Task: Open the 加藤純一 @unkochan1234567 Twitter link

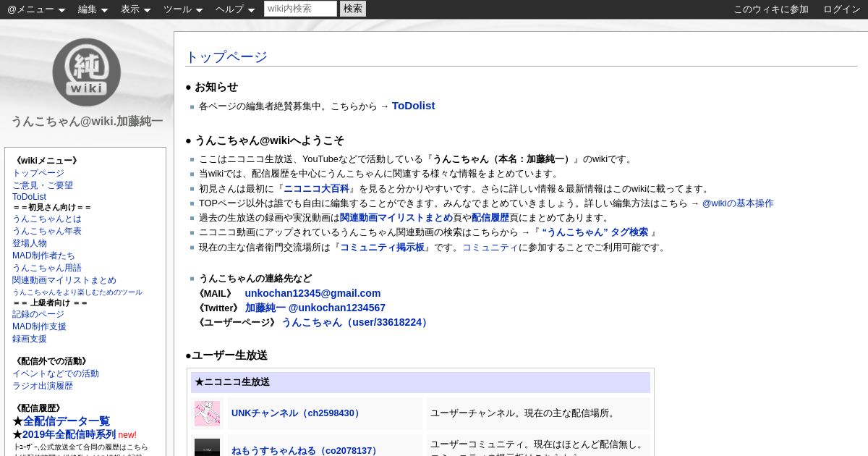Action: click(315, 308)
